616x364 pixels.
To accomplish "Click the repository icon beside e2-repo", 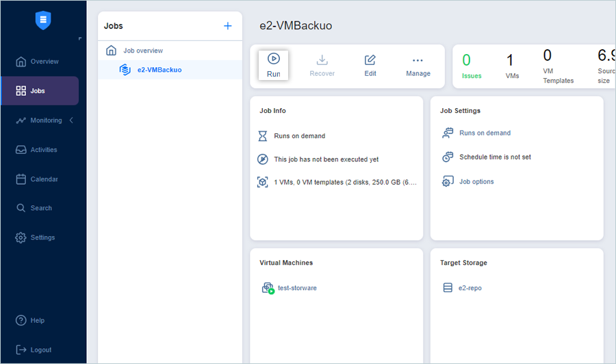I will click(x=448, y=287).
